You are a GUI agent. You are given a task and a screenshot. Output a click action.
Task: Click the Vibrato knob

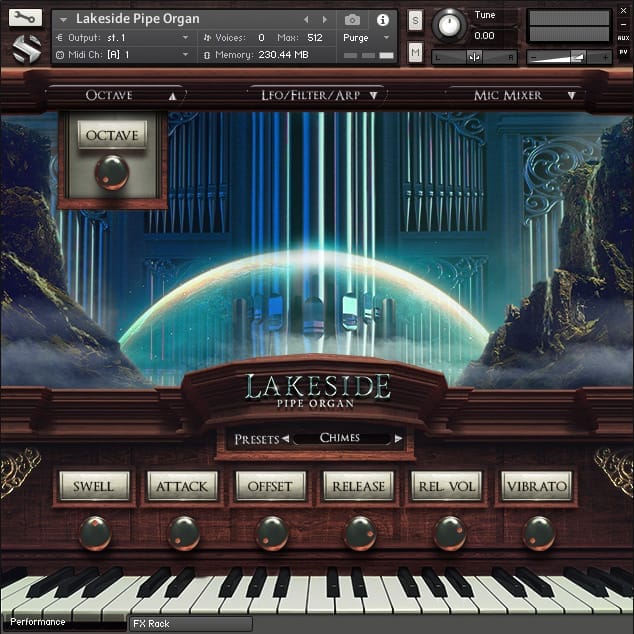539,534
